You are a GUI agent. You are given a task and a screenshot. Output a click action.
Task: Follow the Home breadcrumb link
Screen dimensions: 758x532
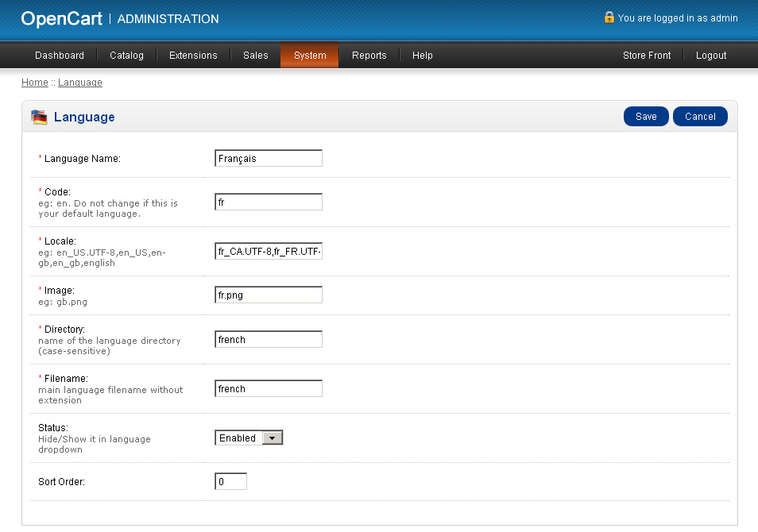pos(35,83)
